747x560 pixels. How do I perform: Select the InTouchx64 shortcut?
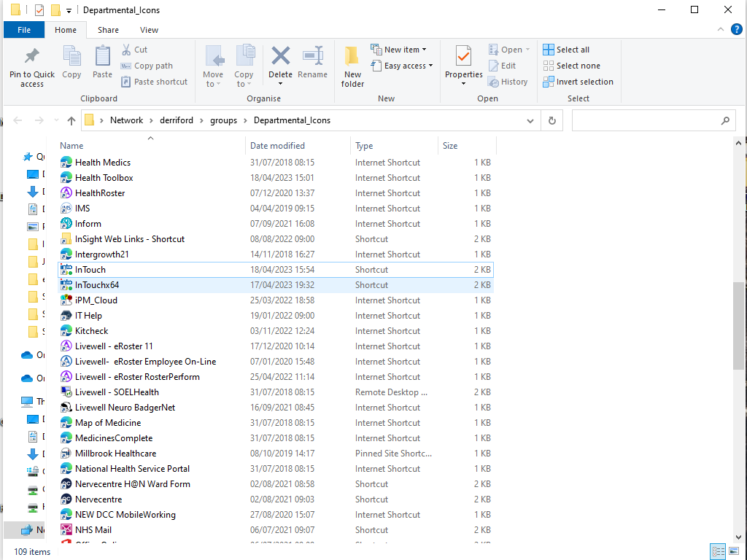tap(275, 285)
